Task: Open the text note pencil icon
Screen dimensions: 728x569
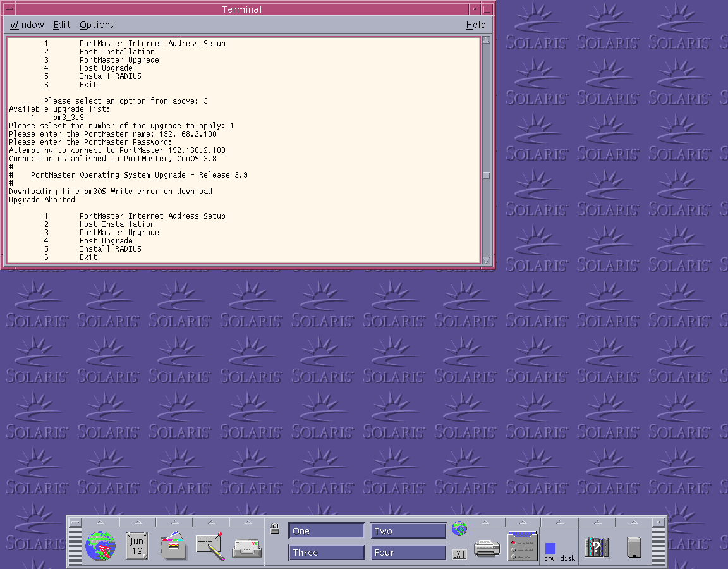Action: (210, 546)
